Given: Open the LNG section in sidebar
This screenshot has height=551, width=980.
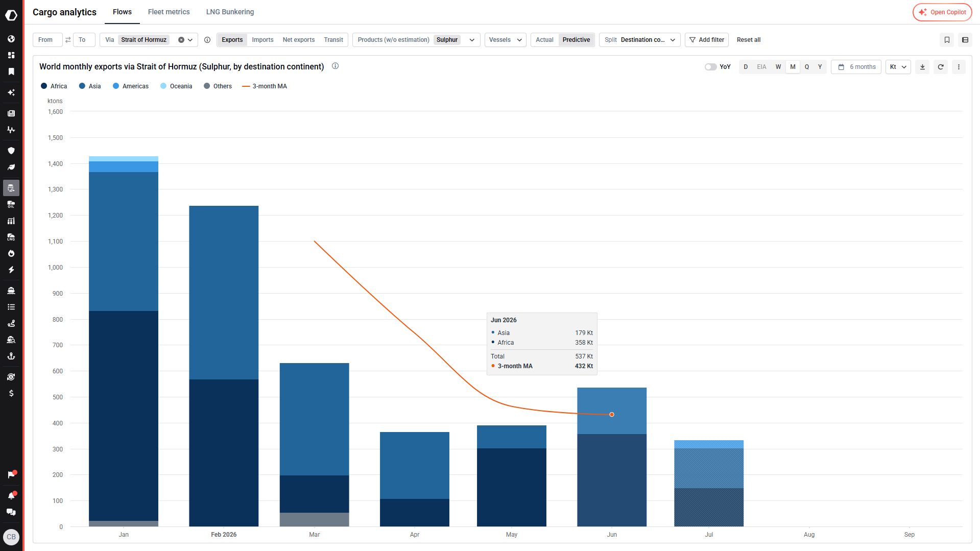Looking at the screenshot, I should pos(11,237).
